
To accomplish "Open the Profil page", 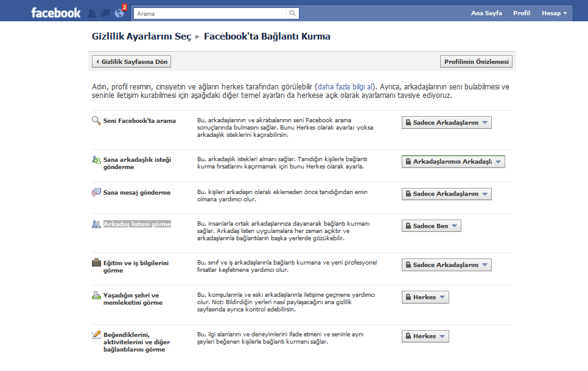I will [522, 13].
